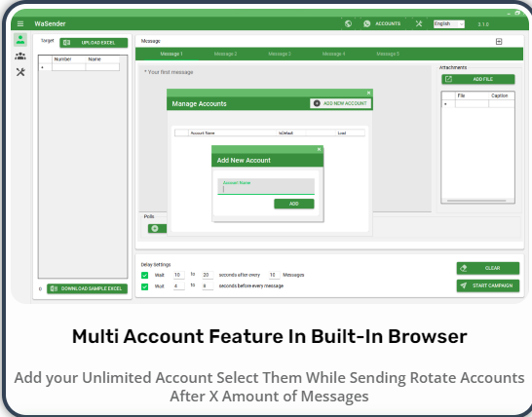532x417 pixels.
Task: Select the group contacts sidebar icon
Action: (x=20, y=56)
